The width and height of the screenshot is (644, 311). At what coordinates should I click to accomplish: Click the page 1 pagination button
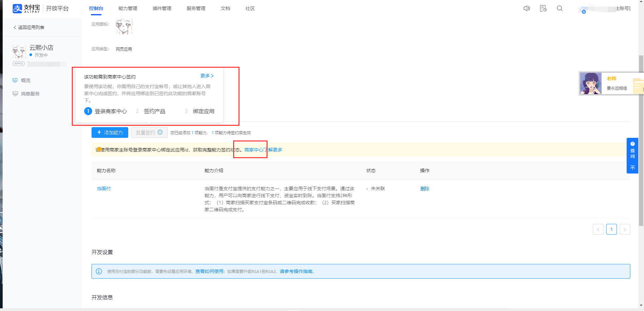[x=612, y=229]
